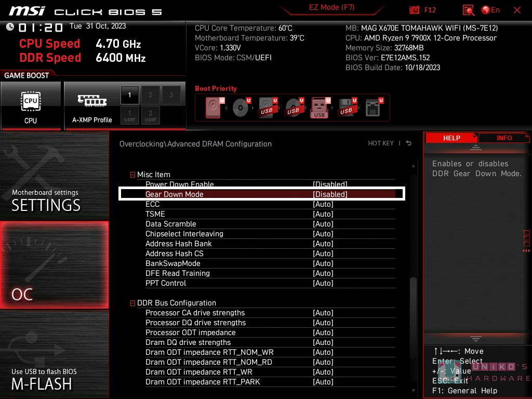The image size is (532, 399).
Task: Open the PPT Control setting
Action: click(x=270, y=283)
